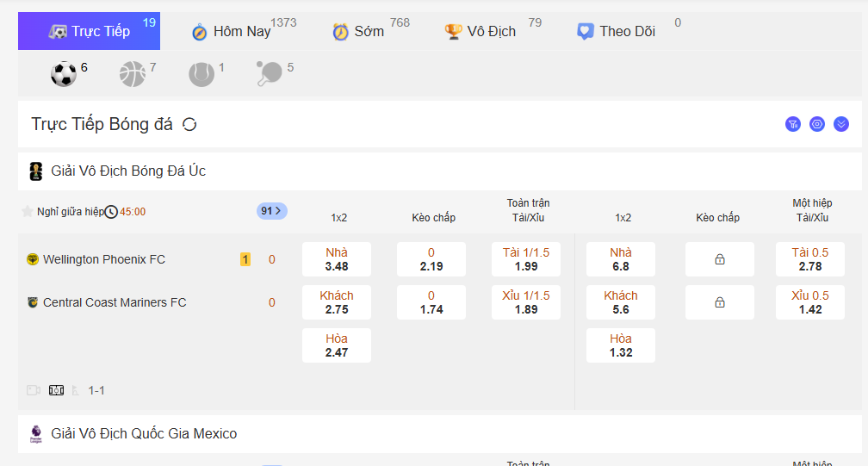This screenshot has height=466, width=868.
Task: Collapse all leagues with double-chevron button
Action: pos(841,124)
